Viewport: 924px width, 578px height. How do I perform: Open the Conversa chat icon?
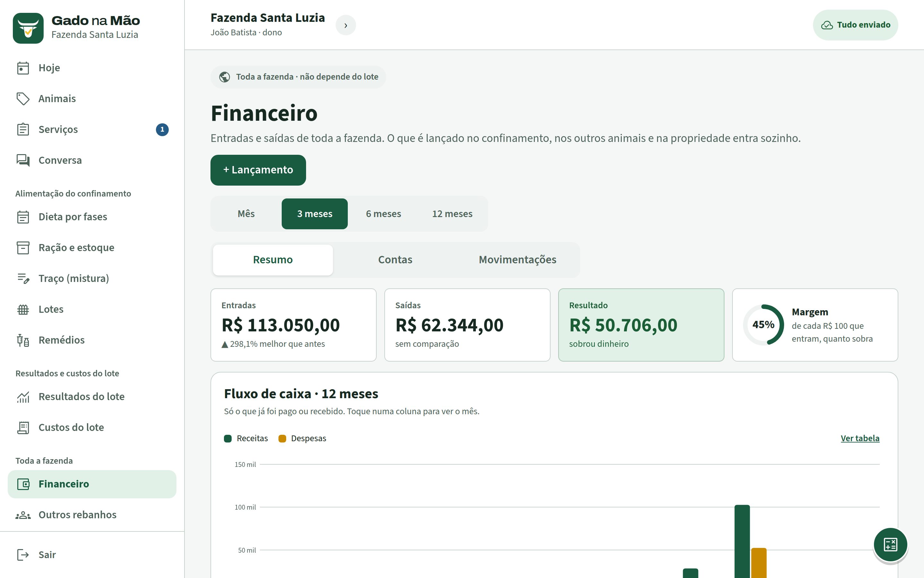[x=23, y=160]
